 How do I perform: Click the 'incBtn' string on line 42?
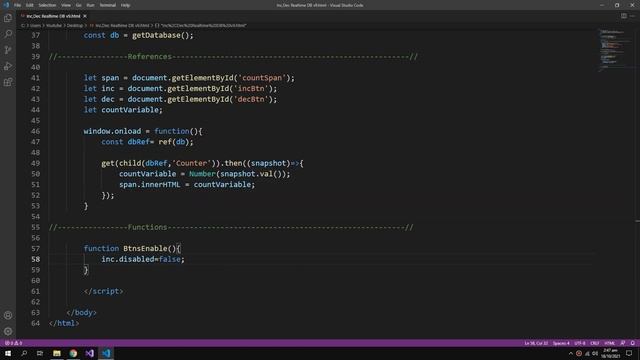pos(251,89)
